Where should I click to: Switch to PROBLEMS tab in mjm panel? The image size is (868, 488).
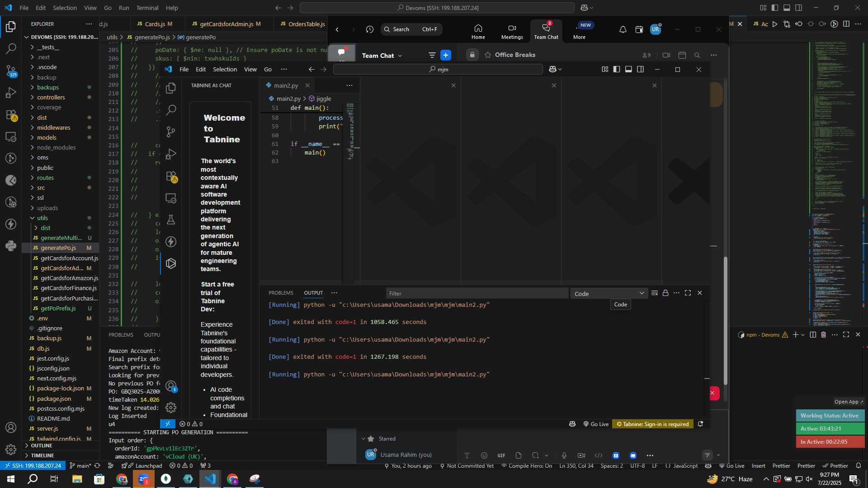(x=281, y=293)
